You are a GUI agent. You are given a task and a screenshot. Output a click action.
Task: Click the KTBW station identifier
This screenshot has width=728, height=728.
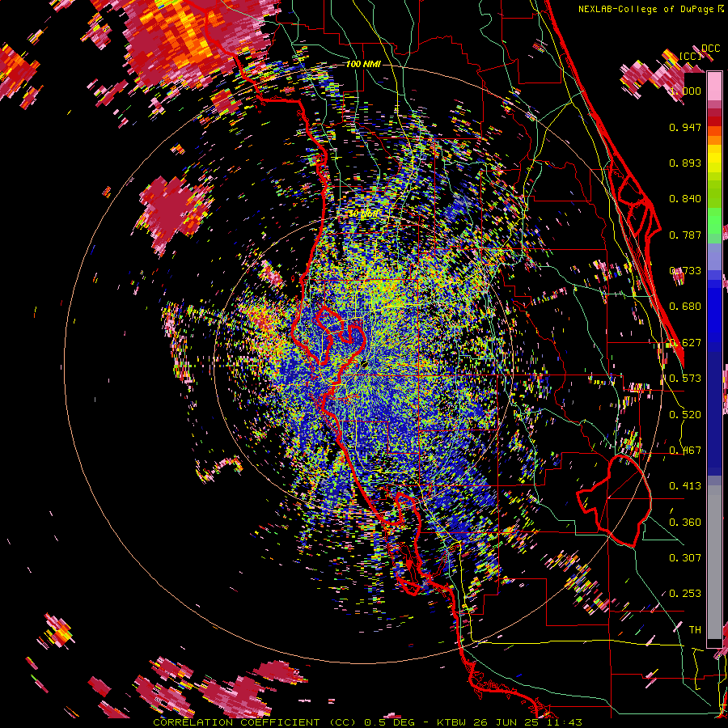click(x=452, y=722)
